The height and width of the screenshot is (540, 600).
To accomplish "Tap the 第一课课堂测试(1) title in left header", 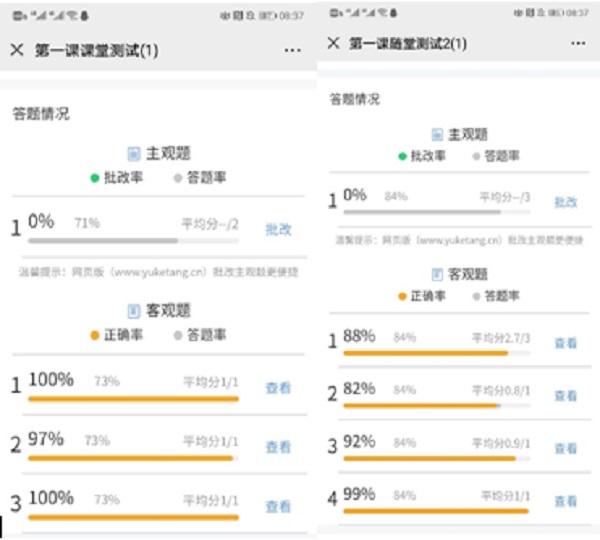I will (97, 49).
